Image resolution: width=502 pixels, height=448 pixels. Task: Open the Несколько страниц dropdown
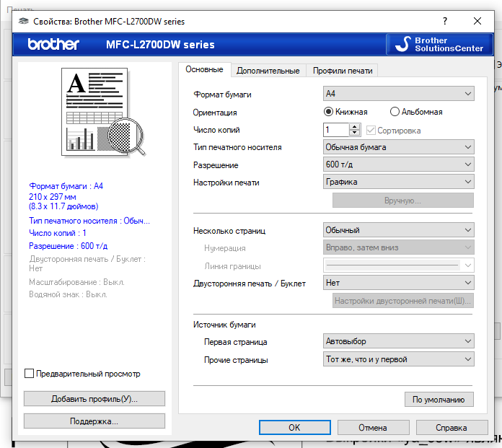[399, 230]
